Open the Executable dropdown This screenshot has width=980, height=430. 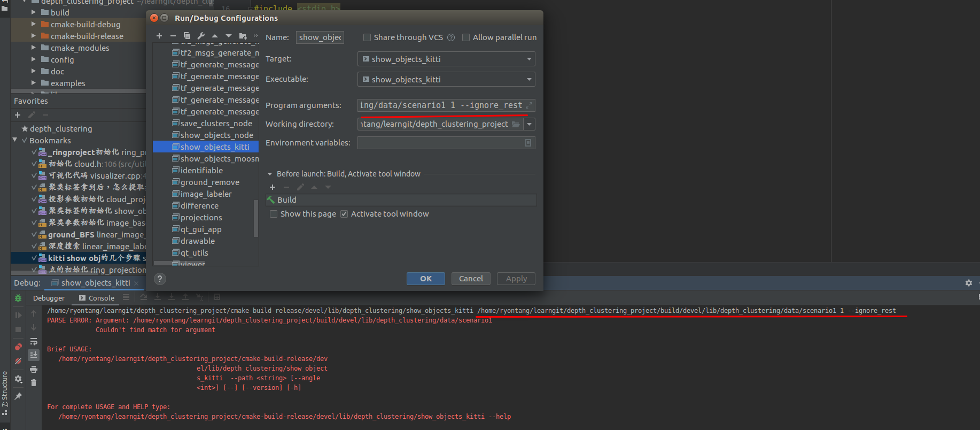(x=529, y=80)
